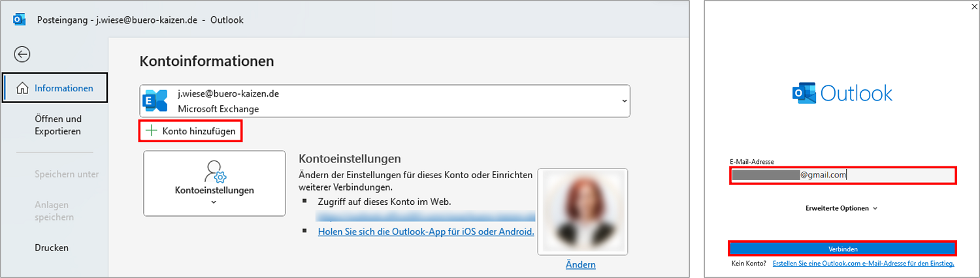Click the Verbinden button

pos(843,249)
